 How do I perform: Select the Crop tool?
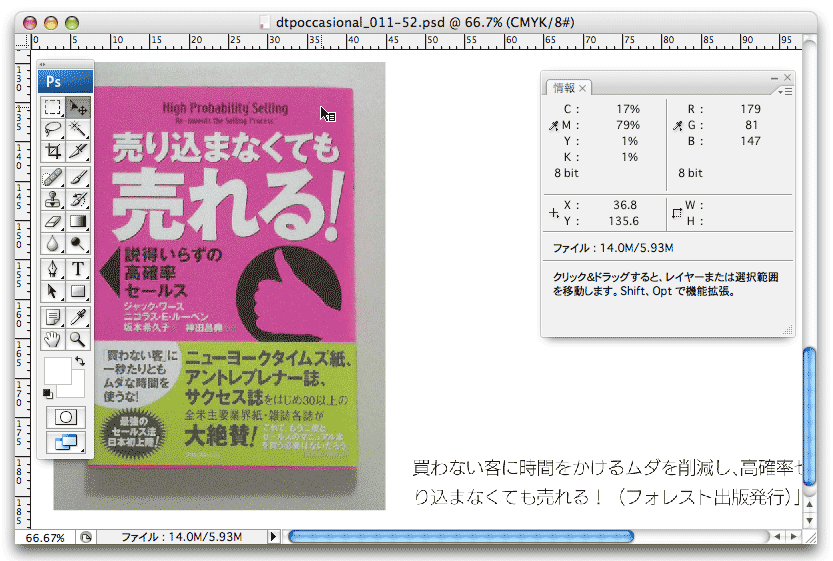(x=53, y=151)
